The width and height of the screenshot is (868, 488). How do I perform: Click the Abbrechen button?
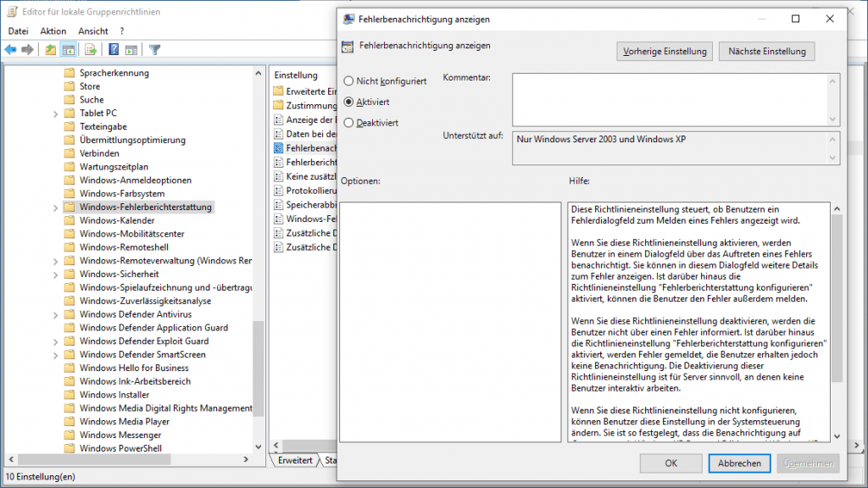click(738, 463)
